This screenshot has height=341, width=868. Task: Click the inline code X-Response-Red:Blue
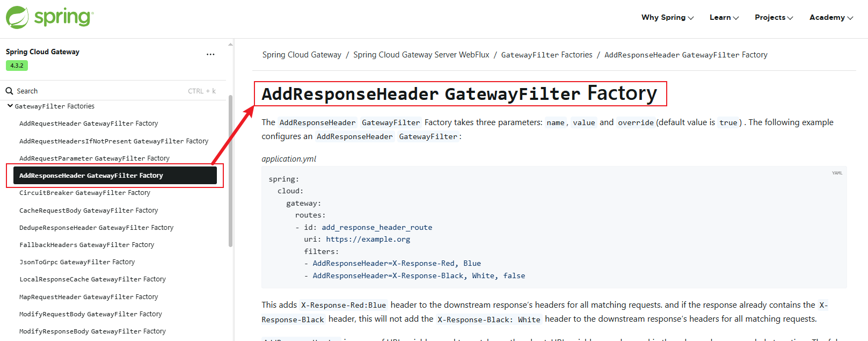344,305
